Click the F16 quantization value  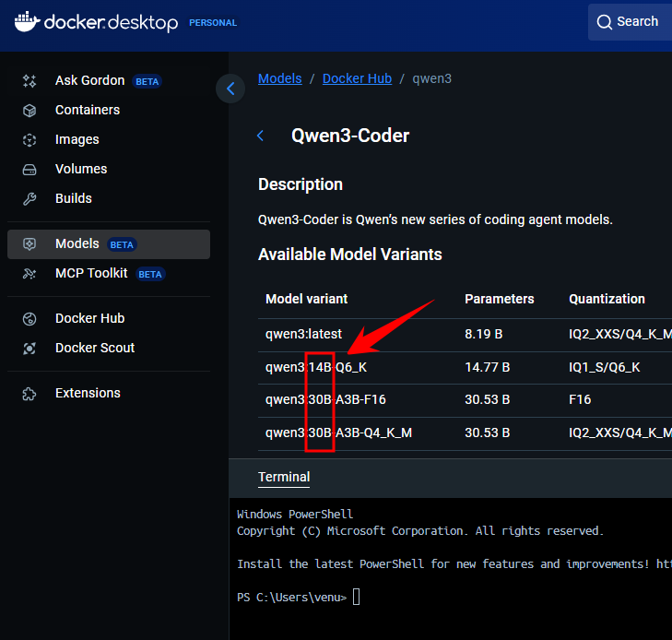pyautogui.click(x=580, y=400)
